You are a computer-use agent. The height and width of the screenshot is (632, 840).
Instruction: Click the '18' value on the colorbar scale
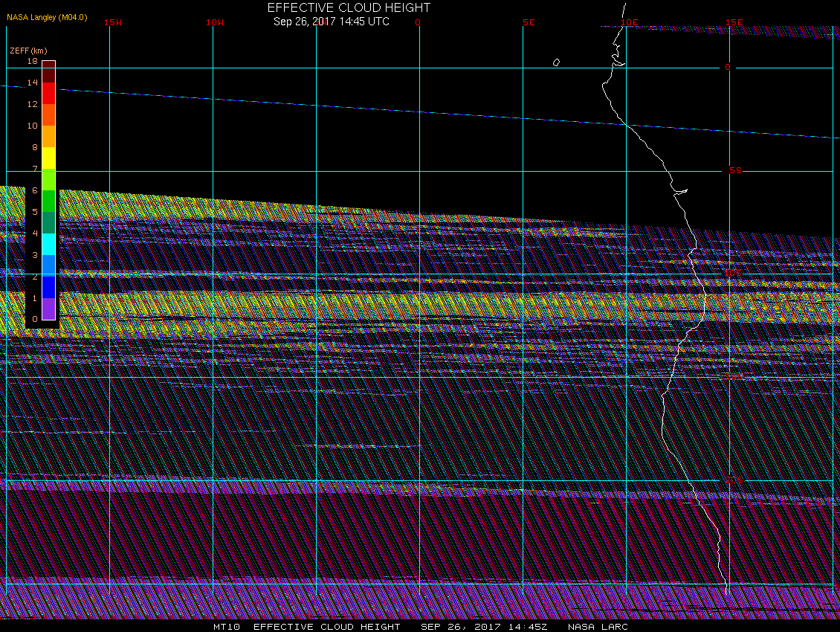click(x=33, y=61)
